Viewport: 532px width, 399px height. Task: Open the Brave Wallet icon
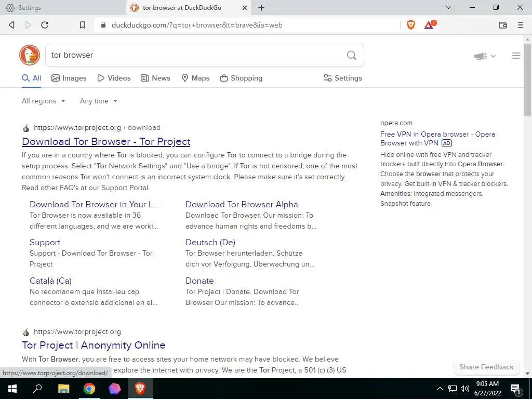pyautogui.click(x=503, y=25)
